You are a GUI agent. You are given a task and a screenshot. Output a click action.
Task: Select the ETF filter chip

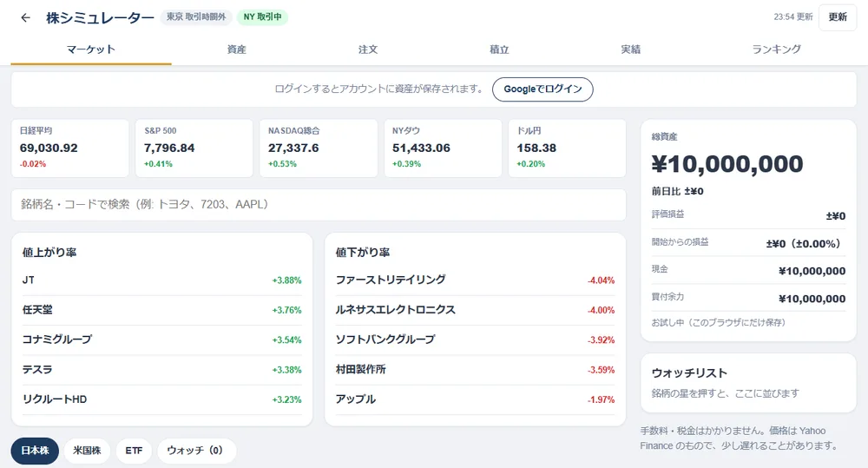point(134,451)
